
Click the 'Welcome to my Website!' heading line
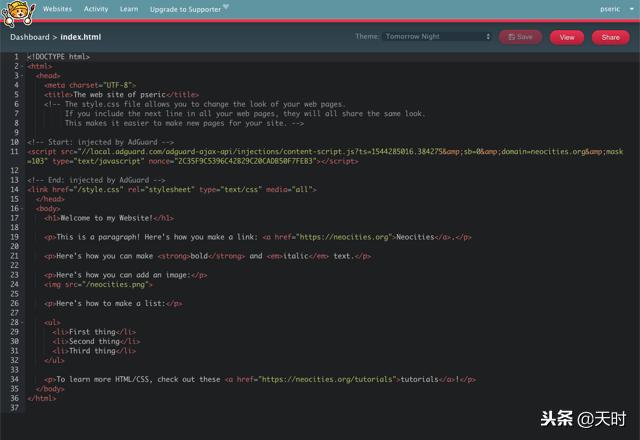tap(109, 218)
